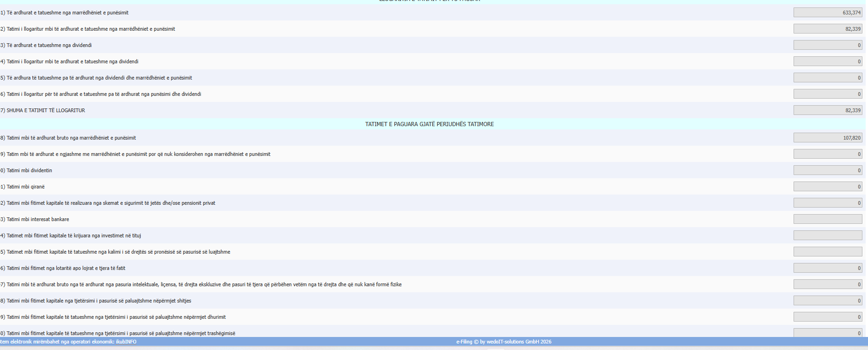Viewport: 868px width, 350px height.
Task: Click the row 9 employment-related income tax field
Action: coord(828,154)
